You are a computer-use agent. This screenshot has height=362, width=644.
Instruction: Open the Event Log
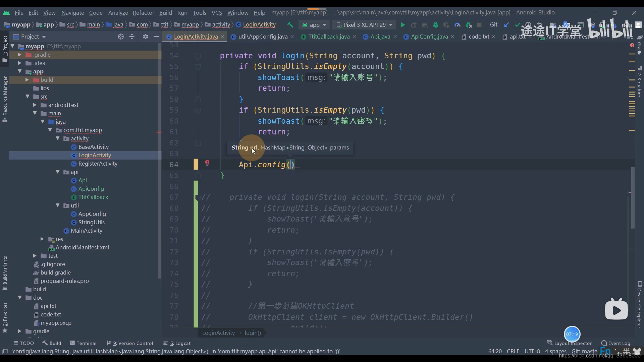pyautogui.click(x=616, y=343)
